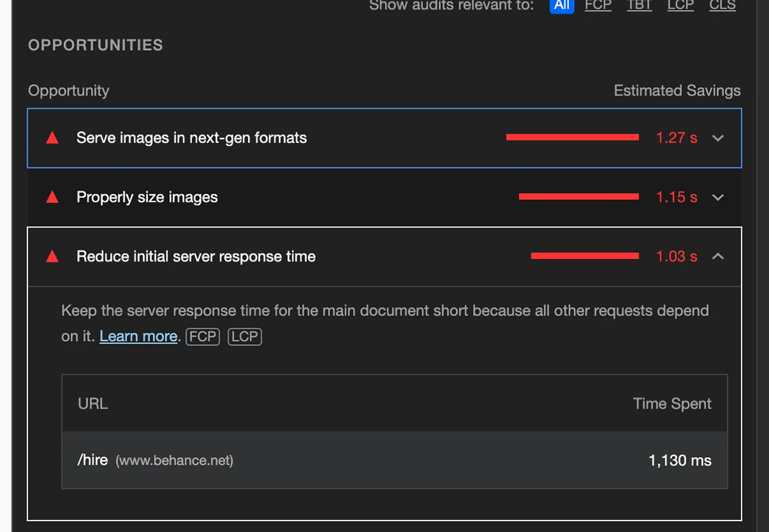Click red triangle beside Properly size images
The image size is (769, 532).
click(x=53, y=197)
